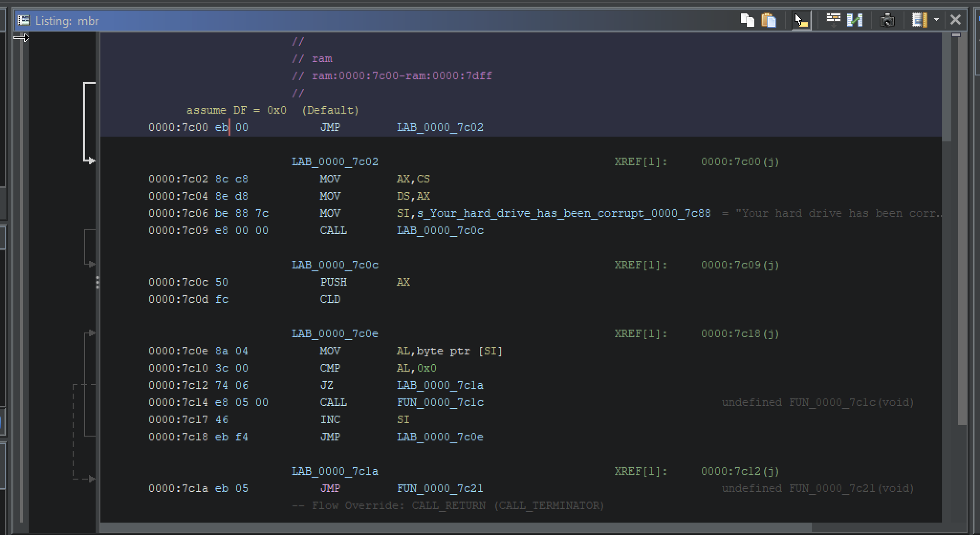Click JZ target LAB_0000_7c1a

[x=440, y=385]
